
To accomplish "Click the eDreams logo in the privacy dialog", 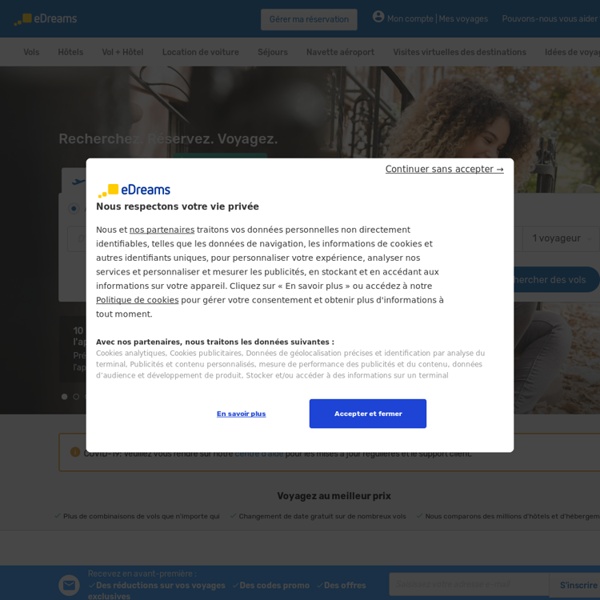I will tap(134, 190).
